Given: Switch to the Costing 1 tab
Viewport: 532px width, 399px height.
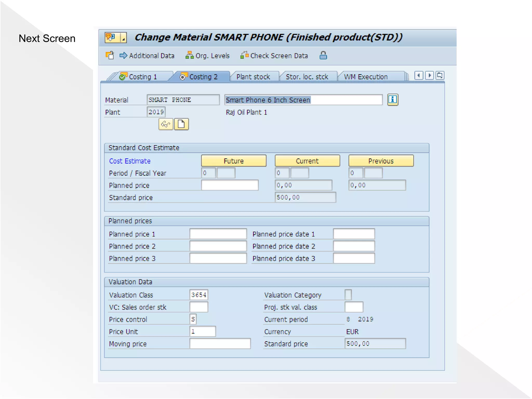Looking at the screenshot, I should click(x=142, y=77).
